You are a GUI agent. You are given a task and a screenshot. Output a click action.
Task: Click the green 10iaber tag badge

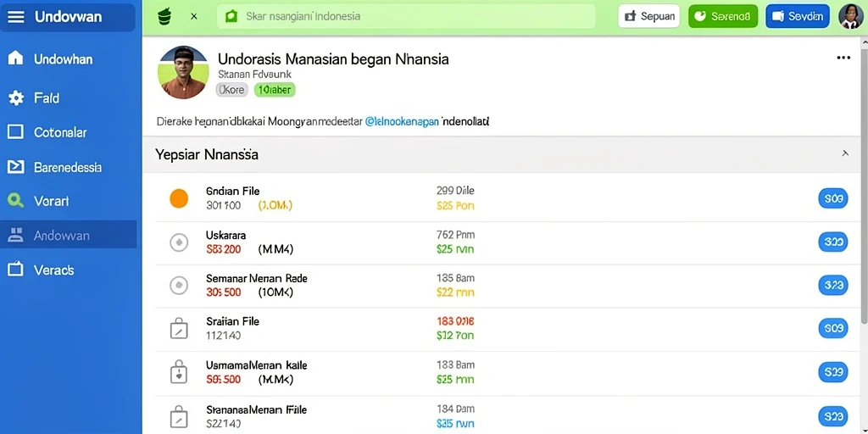[x=275, y=90]
